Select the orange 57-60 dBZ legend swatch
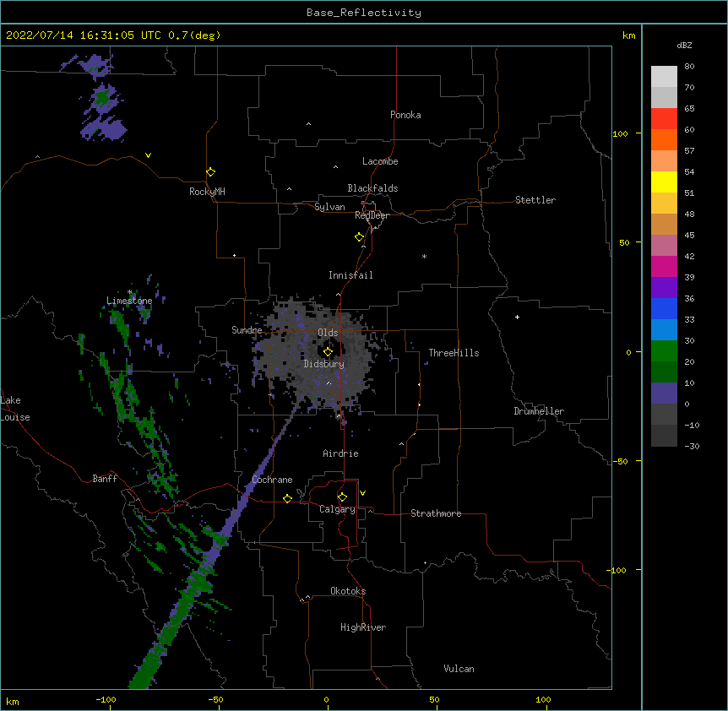The image size is (728, 711). 664,139
